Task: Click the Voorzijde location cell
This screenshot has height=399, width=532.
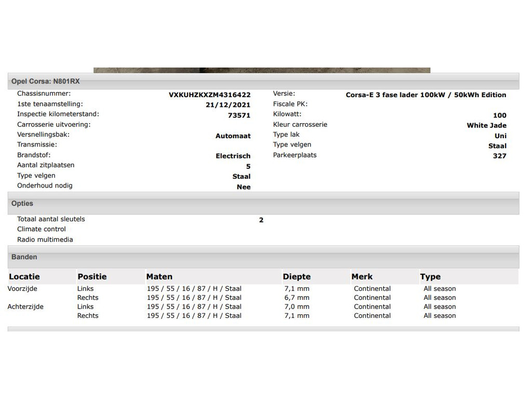Action: pyautogui.click(x=22, y=289)
